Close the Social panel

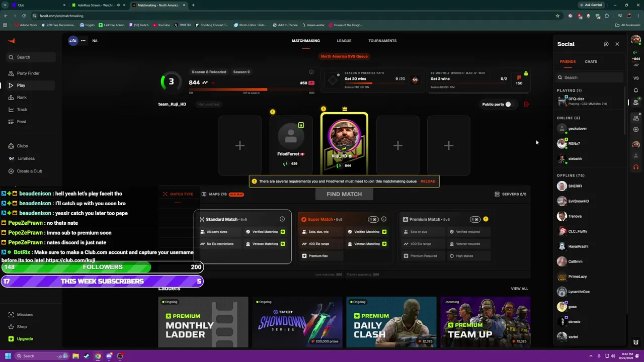point(617,44)
